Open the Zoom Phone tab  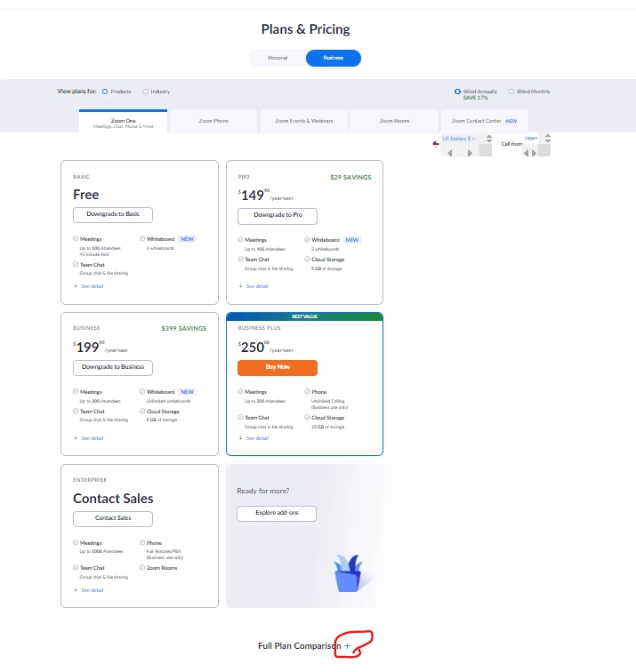[213, 121]
